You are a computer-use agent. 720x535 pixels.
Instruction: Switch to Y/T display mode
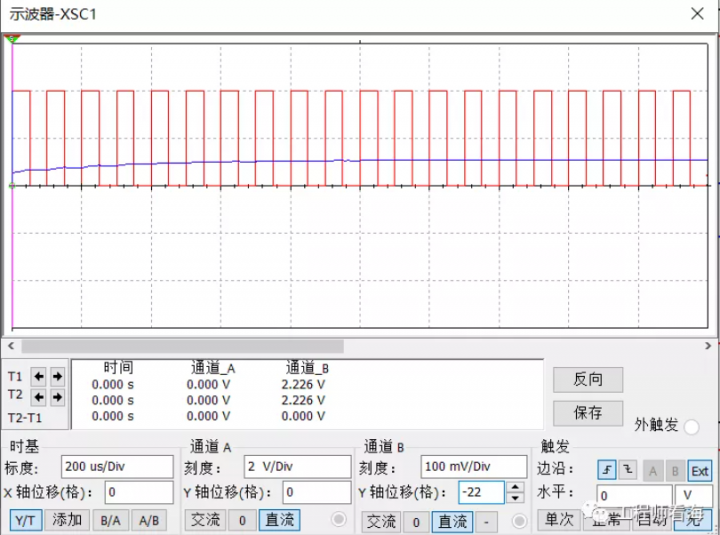click(x=26, y=520)
